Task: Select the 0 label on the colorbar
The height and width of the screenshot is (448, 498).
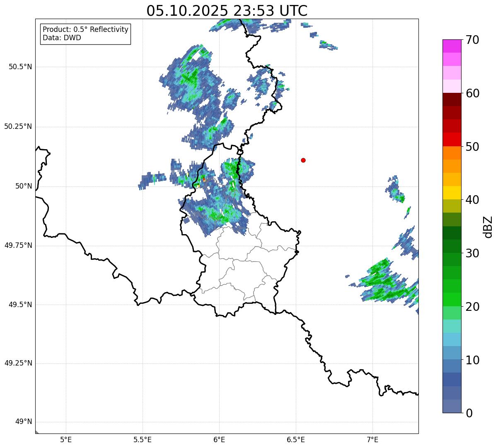Action: coord(469,413)
